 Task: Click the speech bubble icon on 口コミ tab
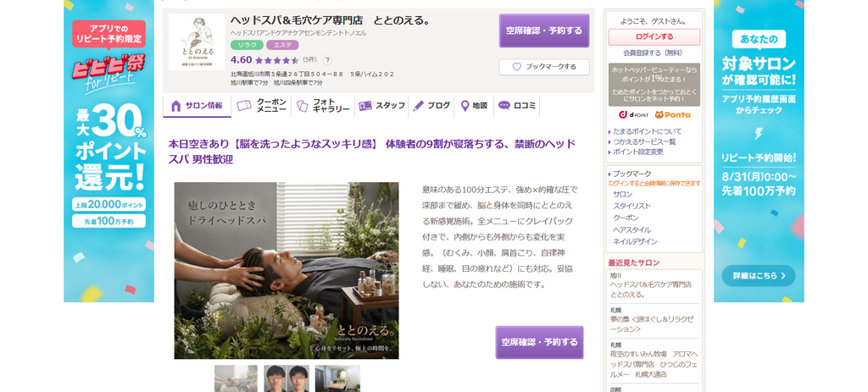pyautogui.click(x=504, y=106)
